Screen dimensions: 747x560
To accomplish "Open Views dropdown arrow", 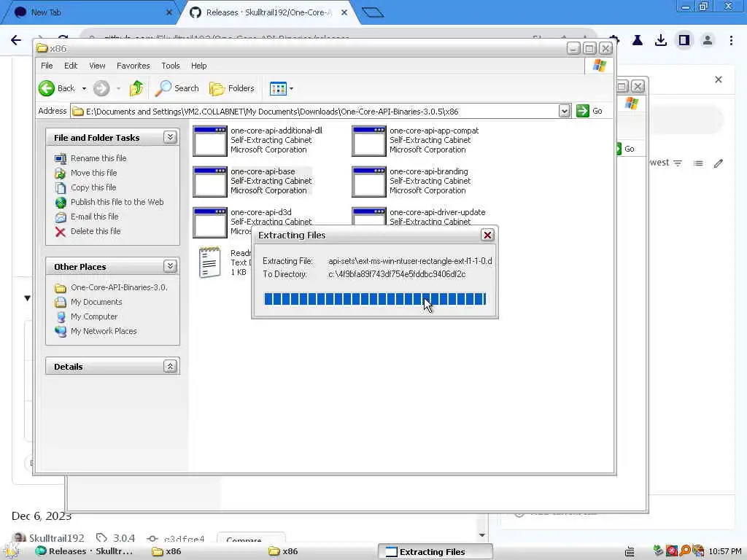I will tap(291, 88).
